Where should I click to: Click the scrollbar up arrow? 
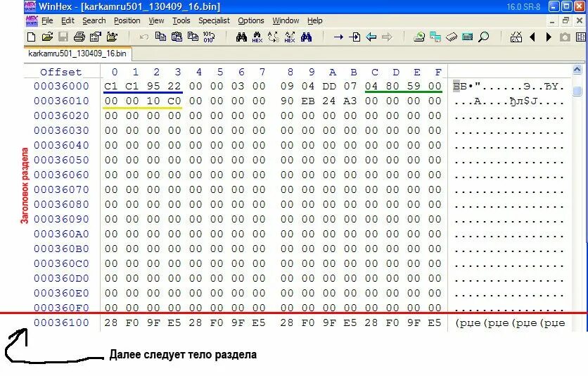coord(577,70)
